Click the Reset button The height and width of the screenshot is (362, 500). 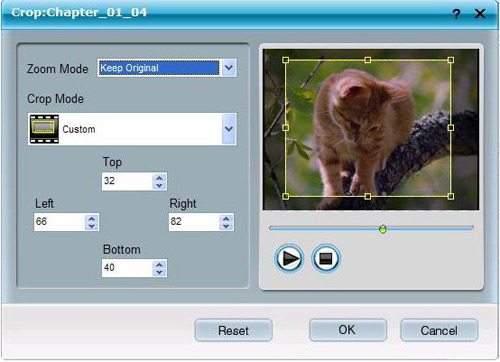click(233, 330)
